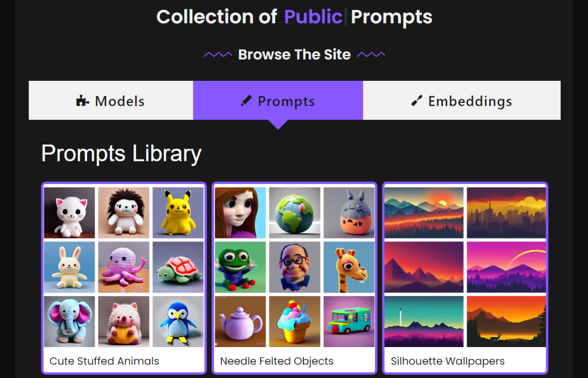Click the Browse The Site heading
The height and width of the screenshot is (378, 588).
[294, 55]
